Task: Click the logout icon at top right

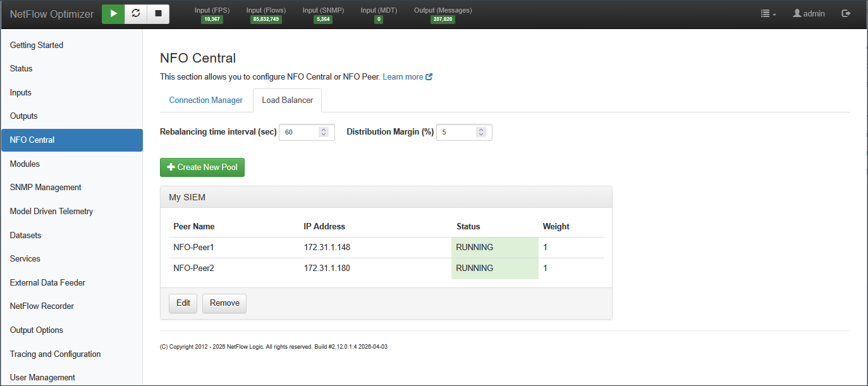Action: tap(846, 13)
